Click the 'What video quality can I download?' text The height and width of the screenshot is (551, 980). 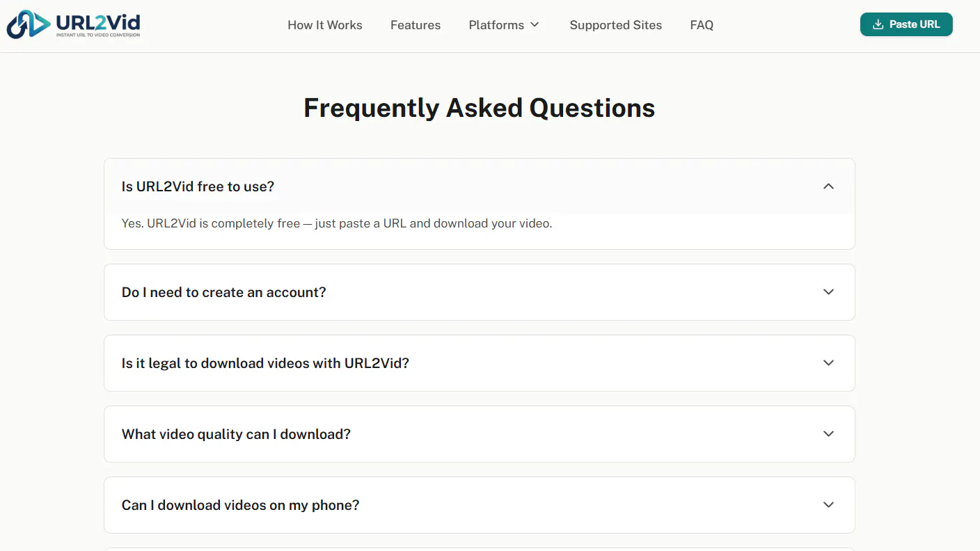pyautogui.click(x=236, y=434)
